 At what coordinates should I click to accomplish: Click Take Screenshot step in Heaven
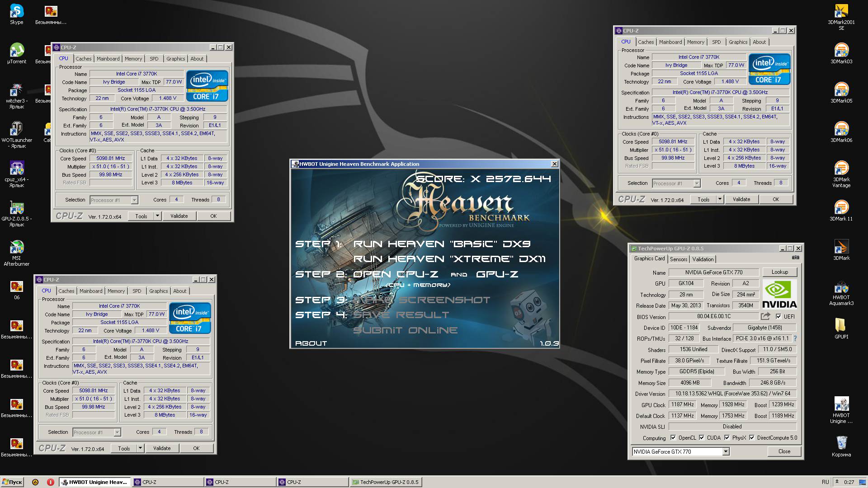point(421,300)
